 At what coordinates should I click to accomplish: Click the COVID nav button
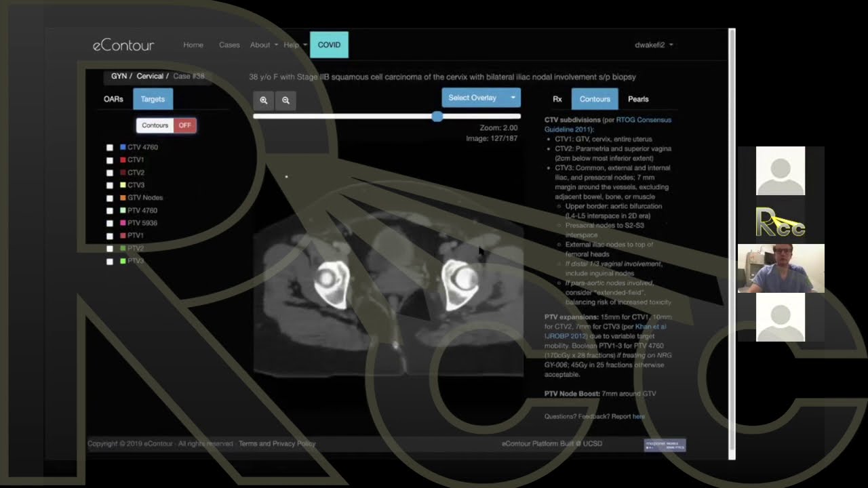click(x=329, y=45)
